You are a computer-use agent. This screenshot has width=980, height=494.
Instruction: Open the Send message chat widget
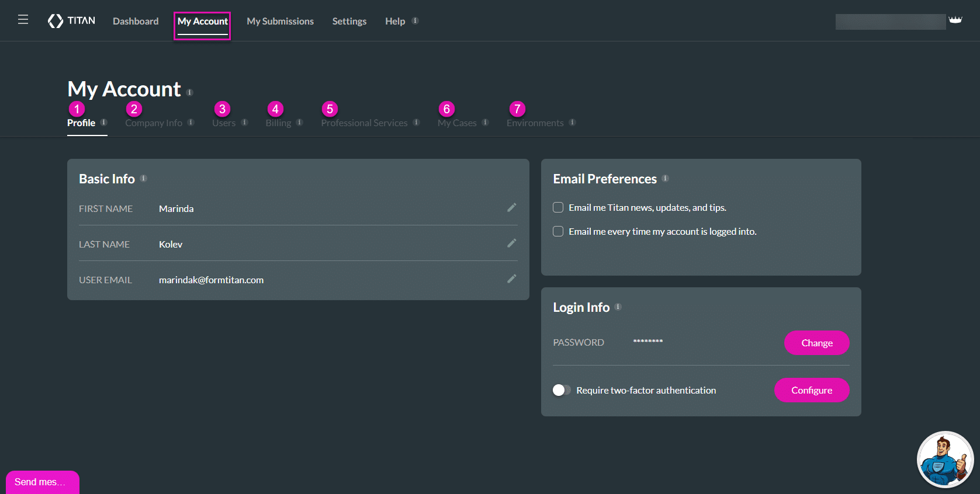coord(42,482)
